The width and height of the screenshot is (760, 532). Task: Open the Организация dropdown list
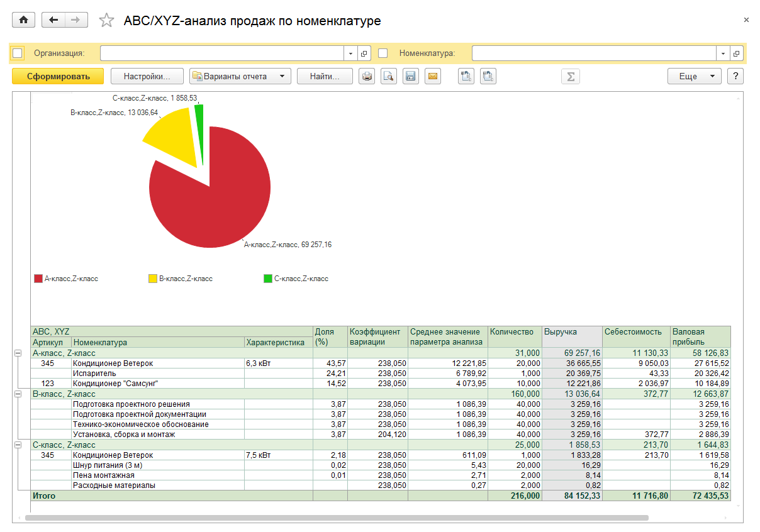[x=350, y=53]
